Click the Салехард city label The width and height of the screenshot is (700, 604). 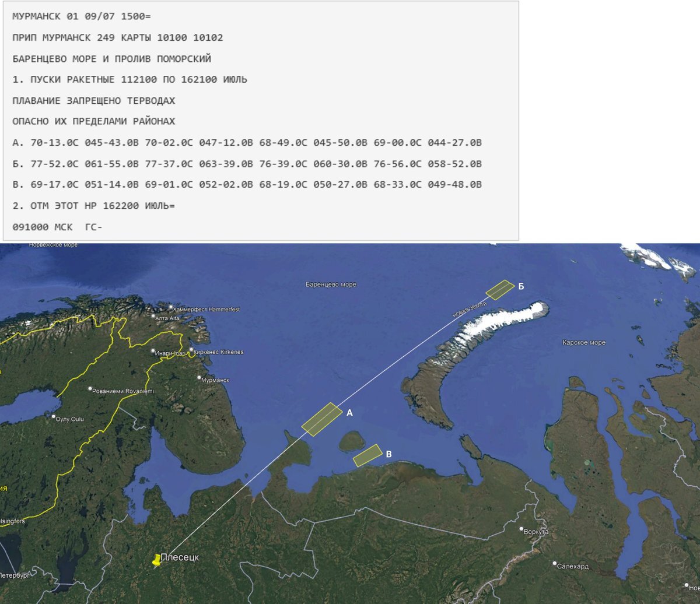coord(573,566)
